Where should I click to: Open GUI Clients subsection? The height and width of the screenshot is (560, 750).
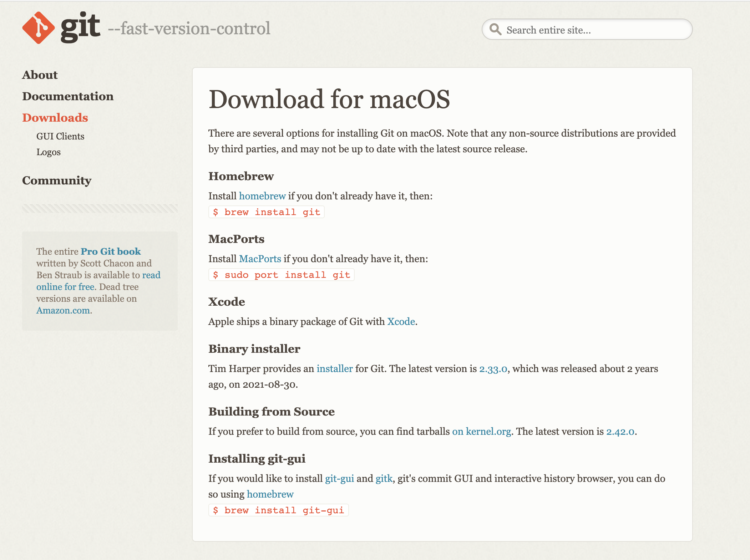(x=60, y=136)
